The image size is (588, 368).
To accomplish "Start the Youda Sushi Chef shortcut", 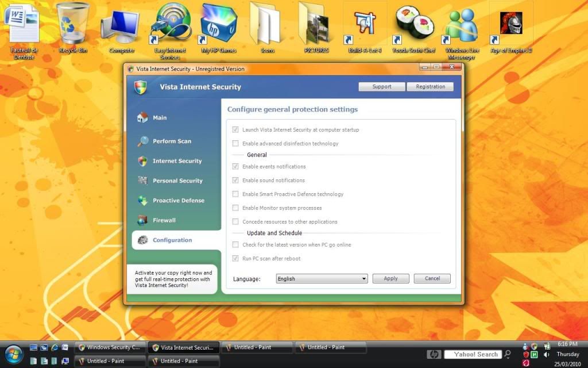I will pyautogui.click(x=413, y=28).
